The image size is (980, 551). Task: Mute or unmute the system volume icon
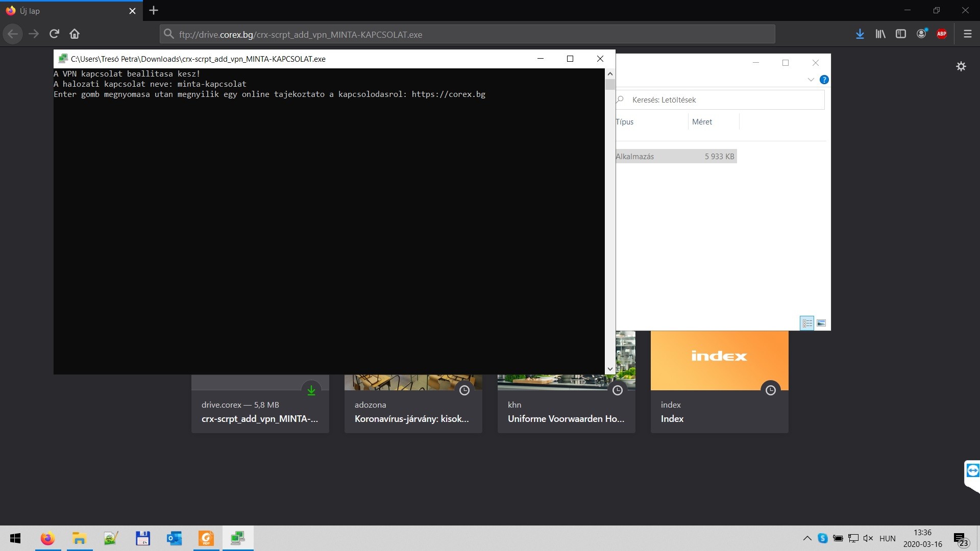click(868, 538)
